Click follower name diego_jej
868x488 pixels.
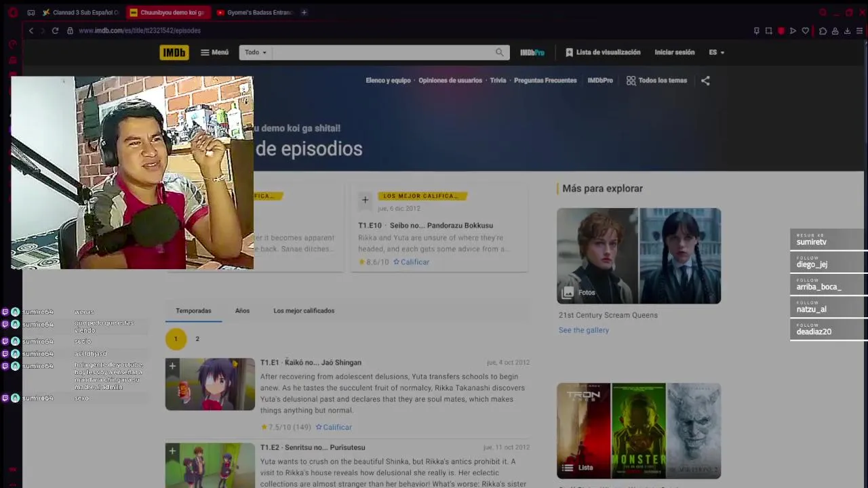812,264
